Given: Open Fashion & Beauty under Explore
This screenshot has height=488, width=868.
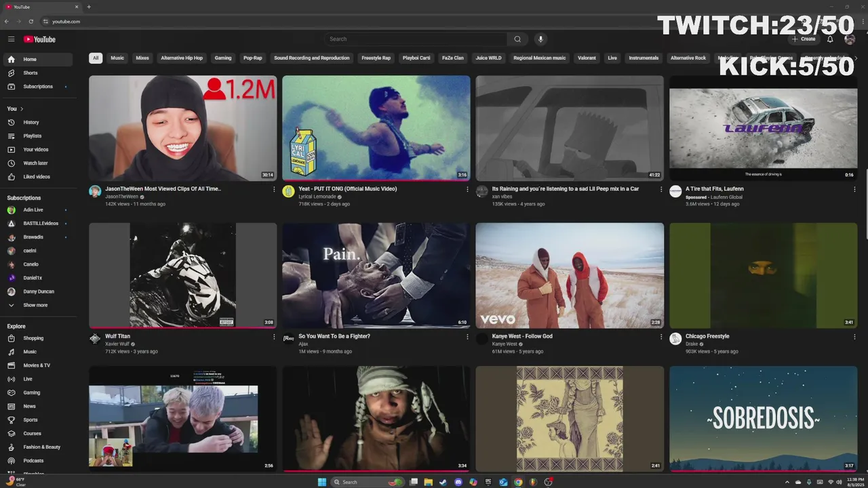Looking at the screenshot, I should point(37,447).
